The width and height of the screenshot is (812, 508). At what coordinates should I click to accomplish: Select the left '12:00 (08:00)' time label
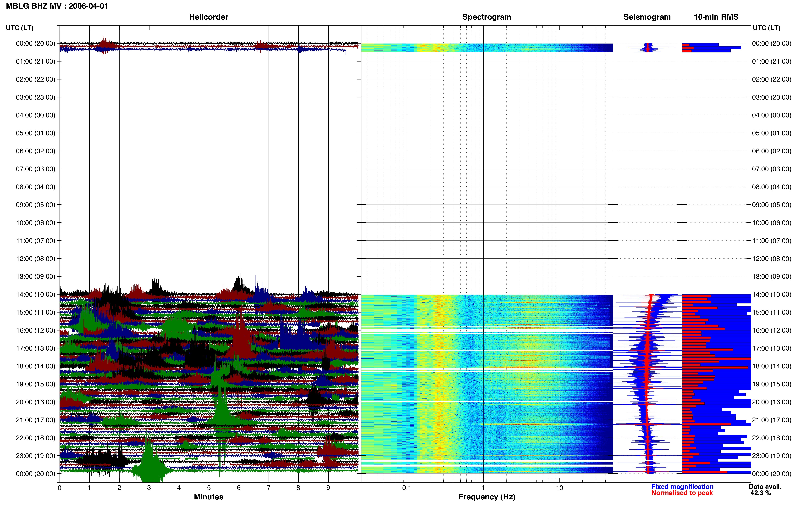[x=36, y=259]
